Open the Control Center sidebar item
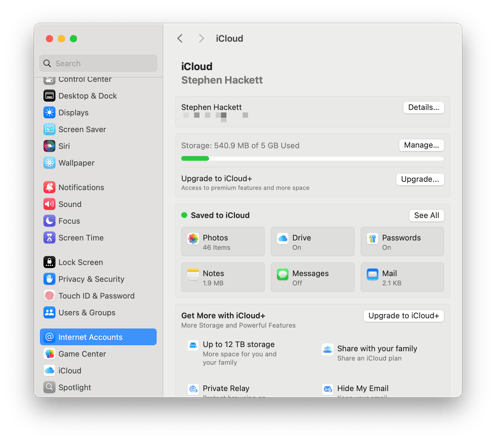The height and width of the screenshot is (442, 496). click(x=98, y=79)
